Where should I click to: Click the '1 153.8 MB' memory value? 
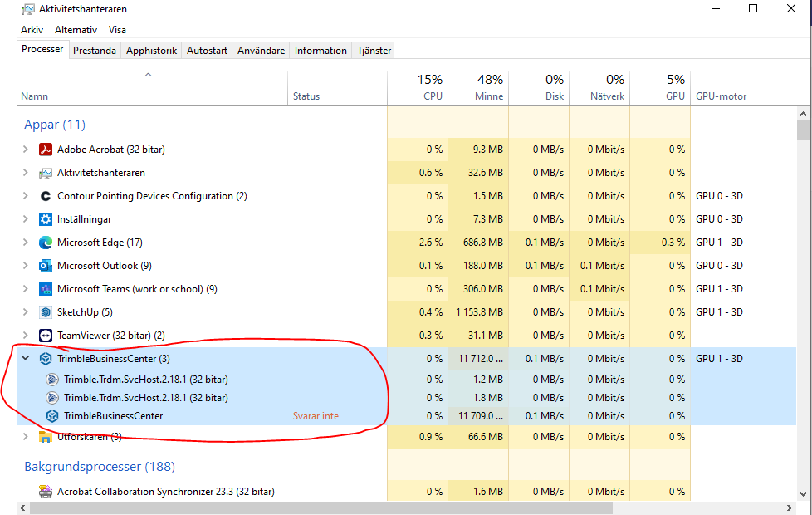[479, 311]
